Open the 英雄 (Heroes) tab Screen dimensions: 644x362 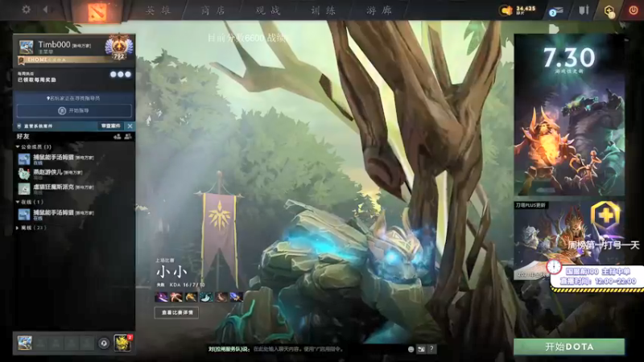point(158,10)
